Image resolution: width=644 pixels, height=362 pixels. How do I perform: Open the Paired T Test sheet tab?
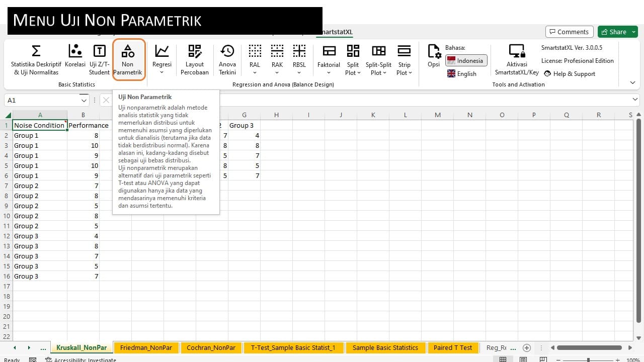click(453, 347)
